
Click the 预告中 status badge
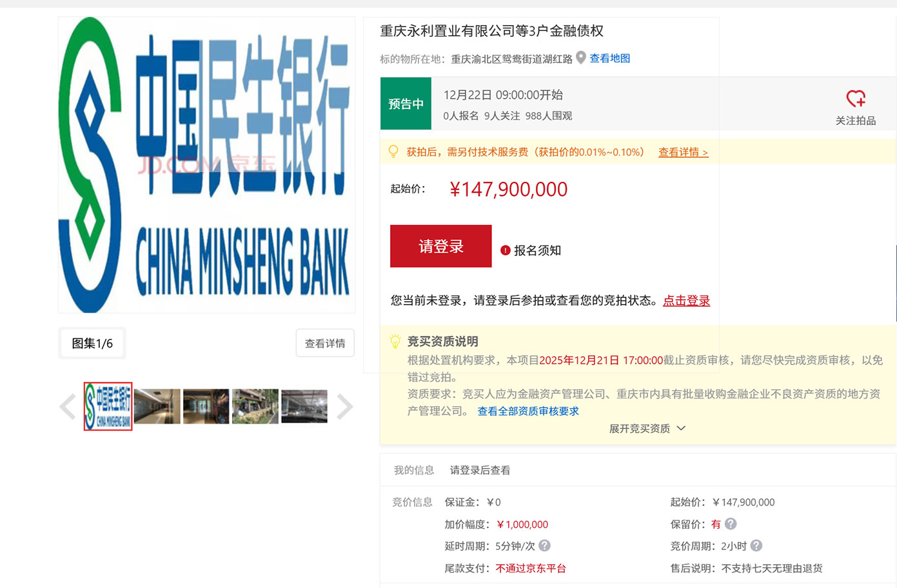point(406,104)
